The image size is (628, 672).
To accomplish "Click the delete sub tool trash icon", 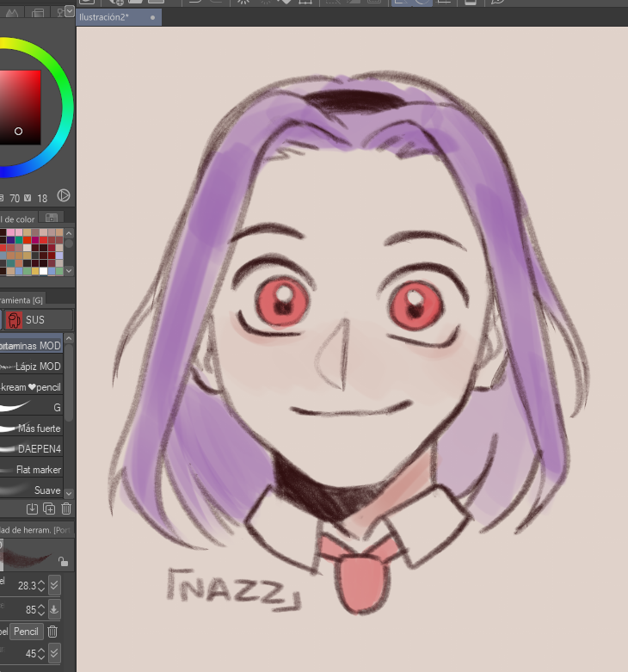I will pyautogui.click(x=66, y=509).
